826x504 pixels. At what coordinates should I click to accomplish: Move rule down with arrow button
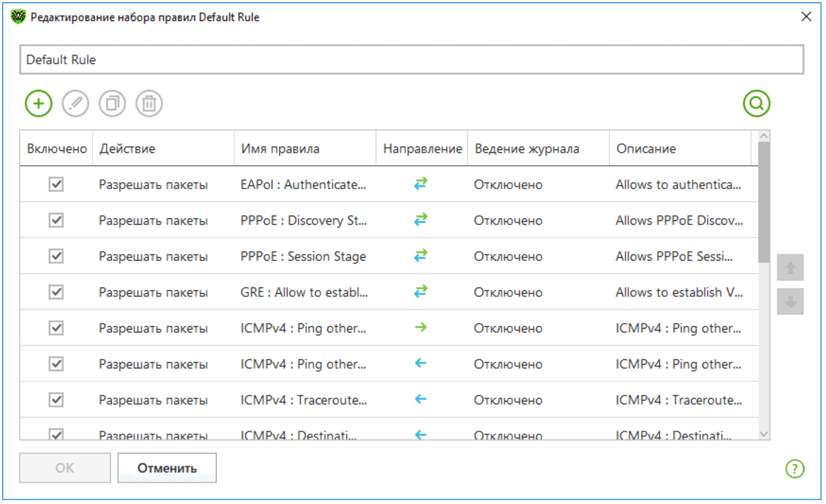(x=790, y=302)
